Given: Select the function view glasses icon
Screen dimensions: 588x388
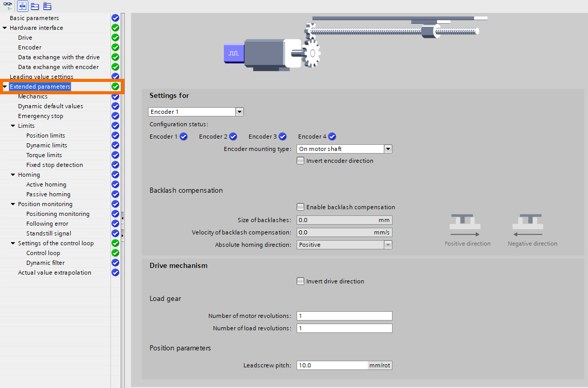Looking at the screenshot, I should coord(9,6).
